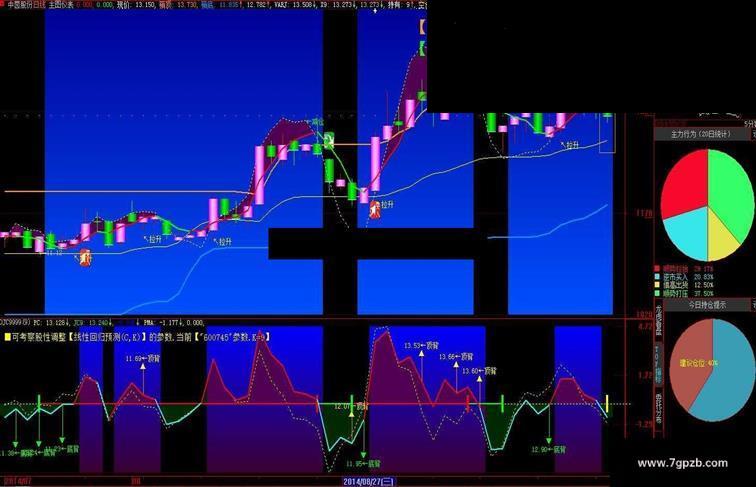Screen dimensions: 756x487
Task: Click the 12.90←底背 divergence annotation
Action: [549, 449]
